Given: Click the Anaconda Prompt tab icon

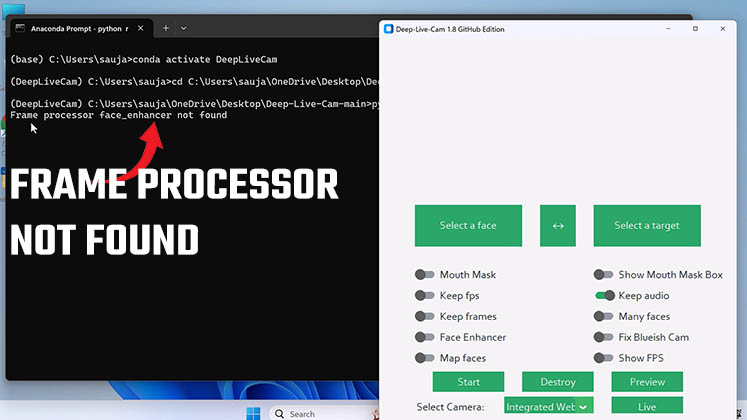Looking at the screenshot, I should point(20,28).
